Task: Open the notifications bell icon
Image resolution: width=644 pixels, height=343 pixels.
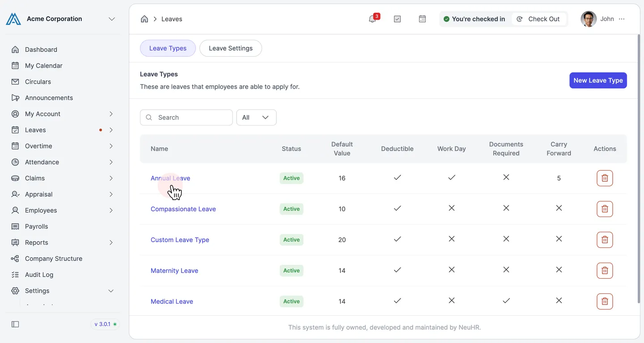Action: coord(372,19)
